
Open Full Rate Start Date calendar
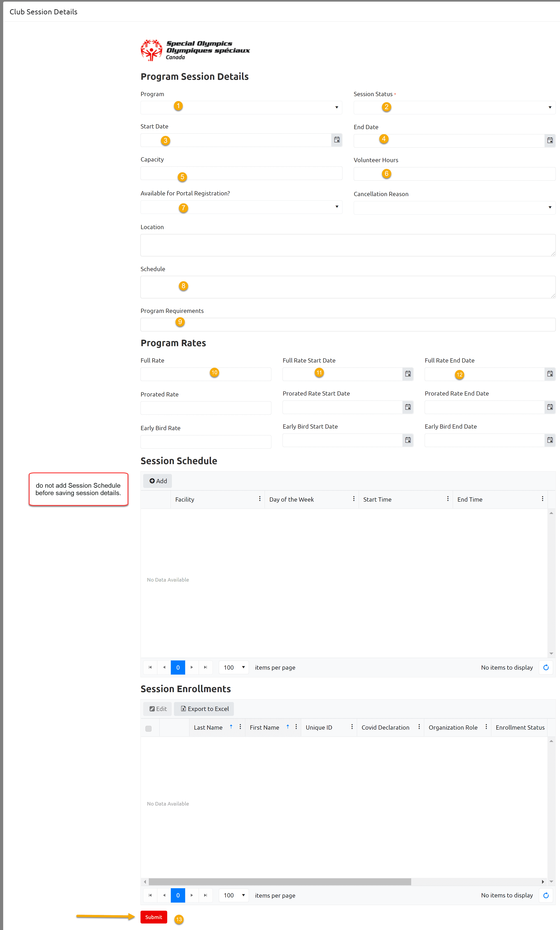point(408,374)
